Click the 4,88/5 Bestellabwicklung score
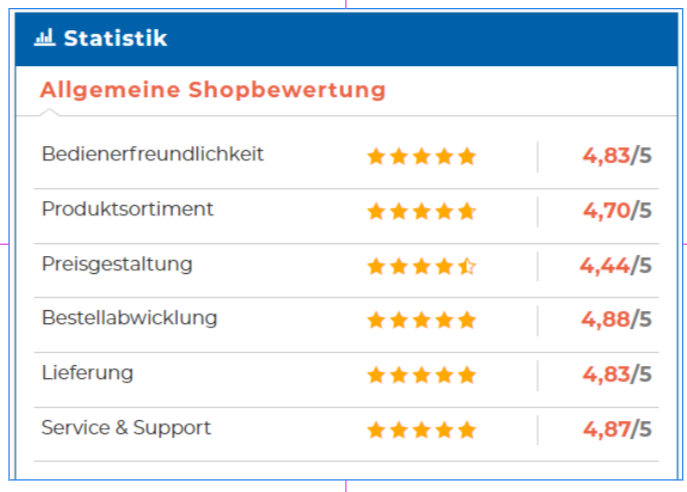687x492 pixels. pyautogui.click(x=617, y=320)
